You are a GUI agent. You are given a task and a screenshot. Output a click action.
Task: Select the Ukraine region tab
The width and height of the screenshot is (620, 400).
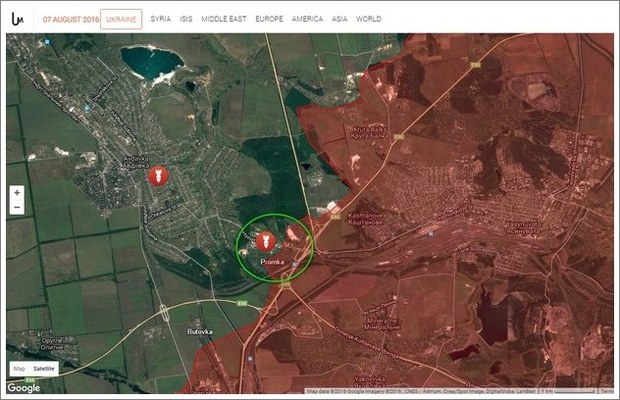click(121, 19)
